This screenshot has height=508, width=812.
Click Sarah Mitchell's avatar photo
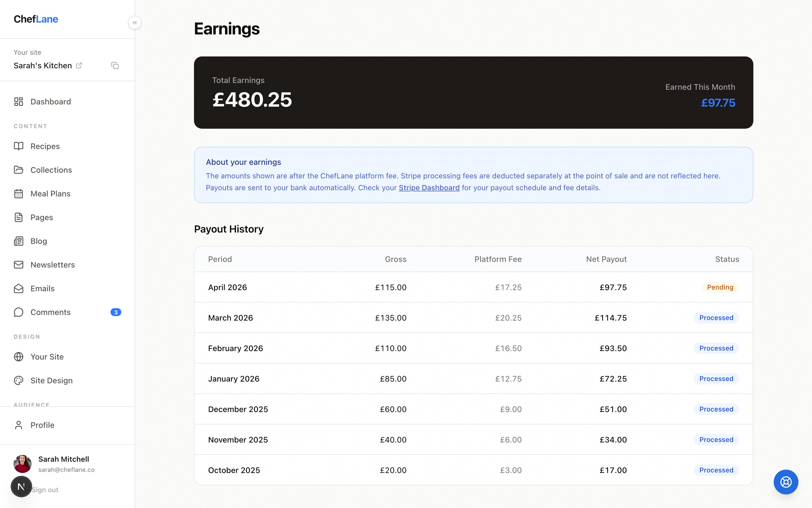click(x=23, y=464)
